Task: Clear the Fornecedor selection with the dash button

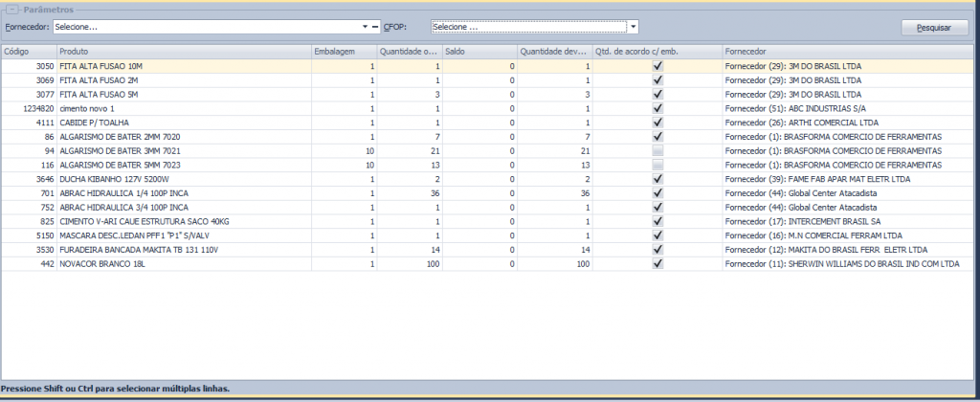Action: [376, 27]
